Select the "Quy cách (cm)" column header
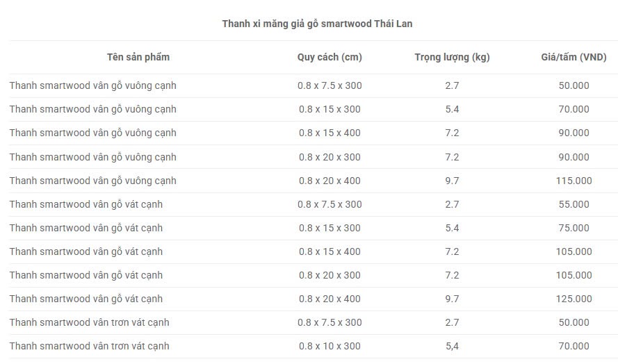618x364 pixels. click(x=330, y=57)
